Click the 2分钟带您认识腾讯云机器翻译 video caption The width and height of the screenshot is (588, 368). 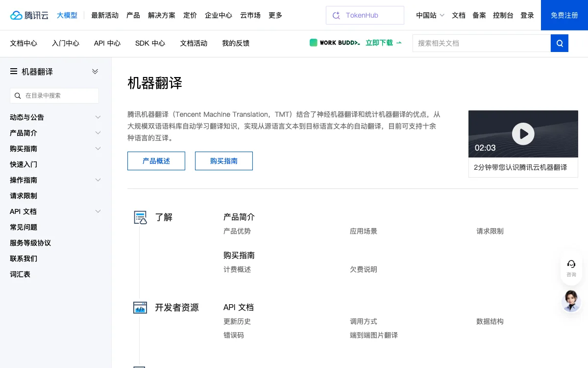click(520, 167)
